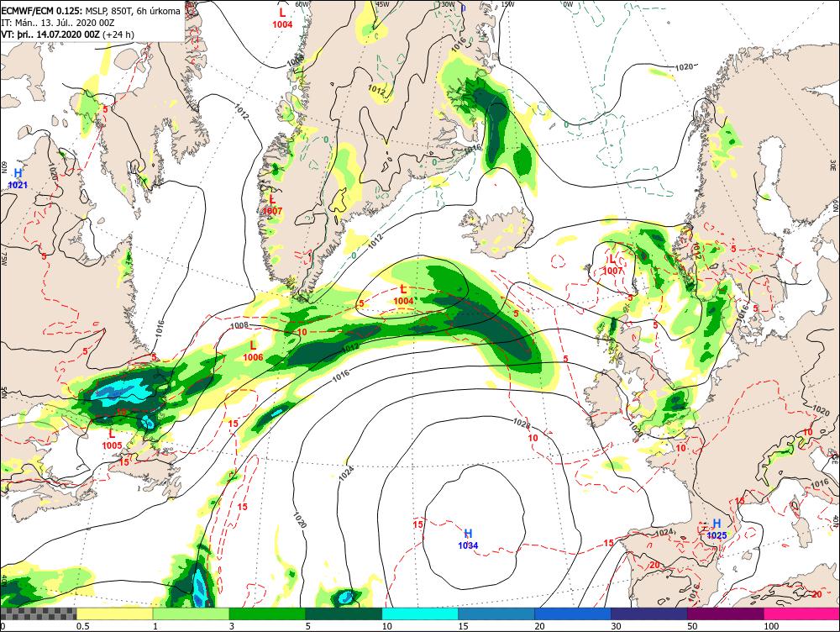This screenshot has width=840, height=632.
Task: Pick the steel blue 15–20 legend swatch
Action: tap(496, 614)
